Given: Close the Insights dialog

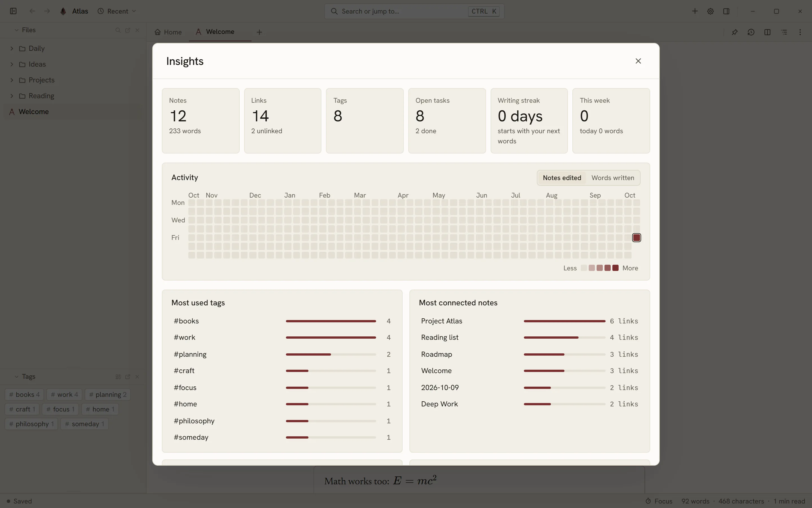Looking at the screenshot, I should (638, 61).
